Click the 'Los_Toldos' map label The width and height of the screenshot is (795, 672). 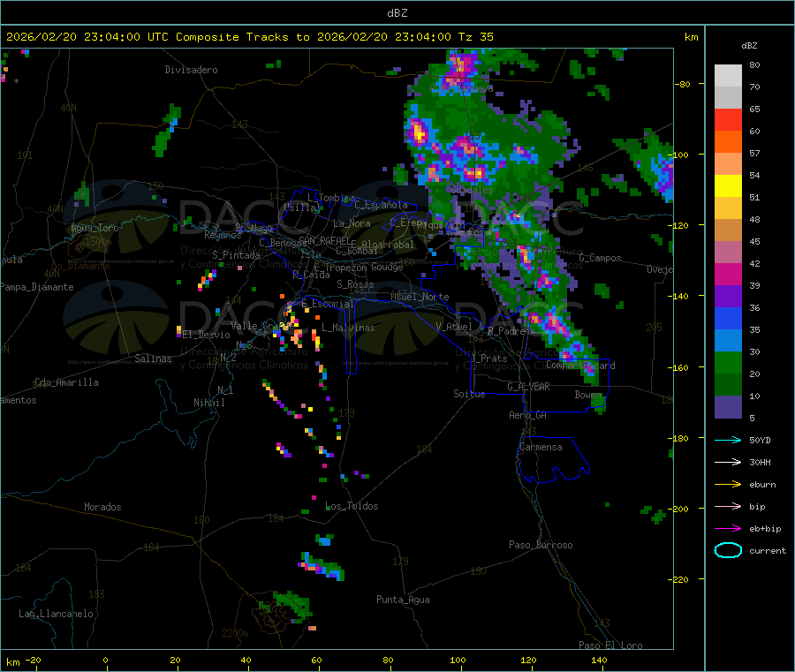352,506
